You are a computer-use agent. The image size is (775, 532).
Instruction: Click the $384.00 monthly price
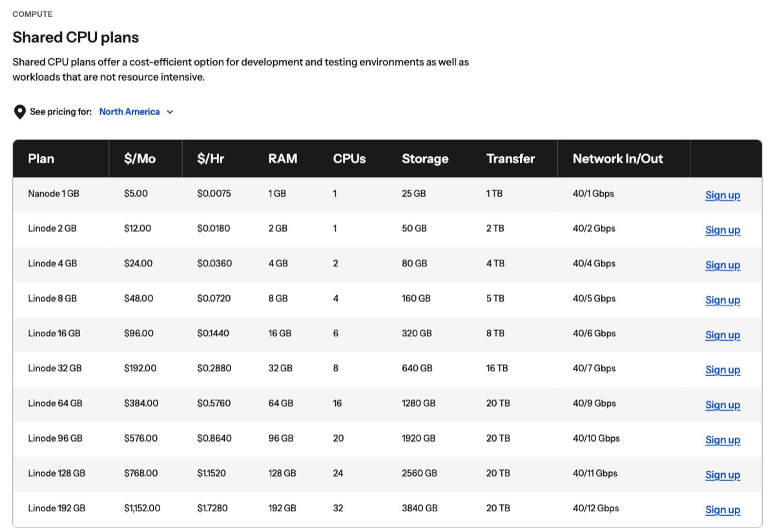click(141, 403)
